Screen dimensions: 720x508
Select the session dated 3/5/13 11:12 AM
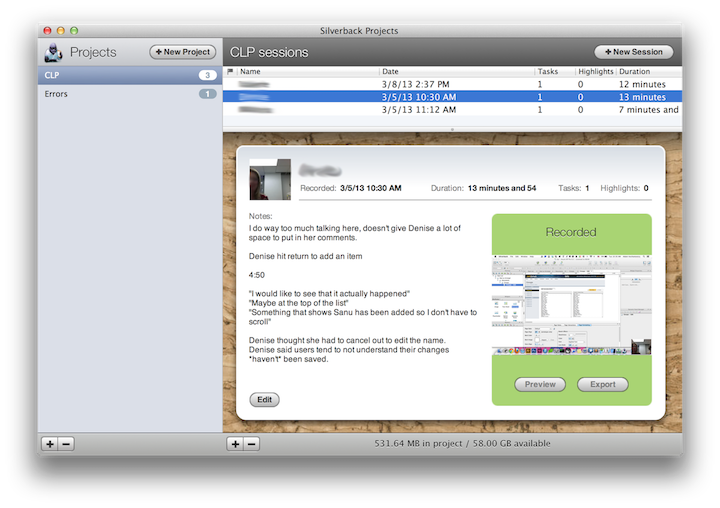pos(452,110)
